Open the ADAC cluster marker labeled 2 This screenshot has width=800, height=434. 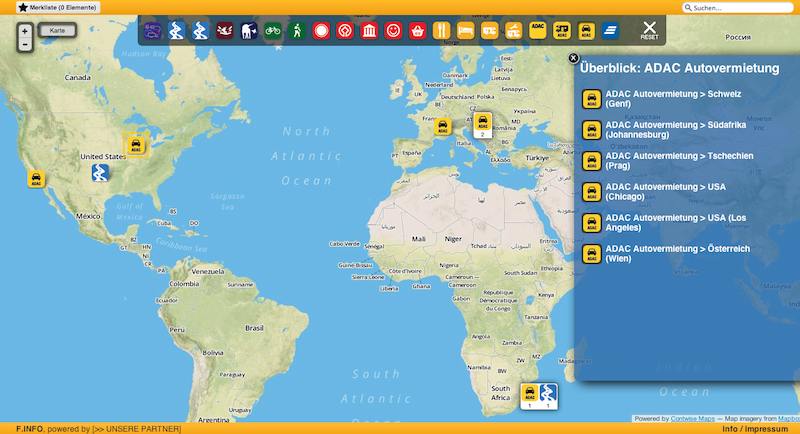click(x=483, y=125)
